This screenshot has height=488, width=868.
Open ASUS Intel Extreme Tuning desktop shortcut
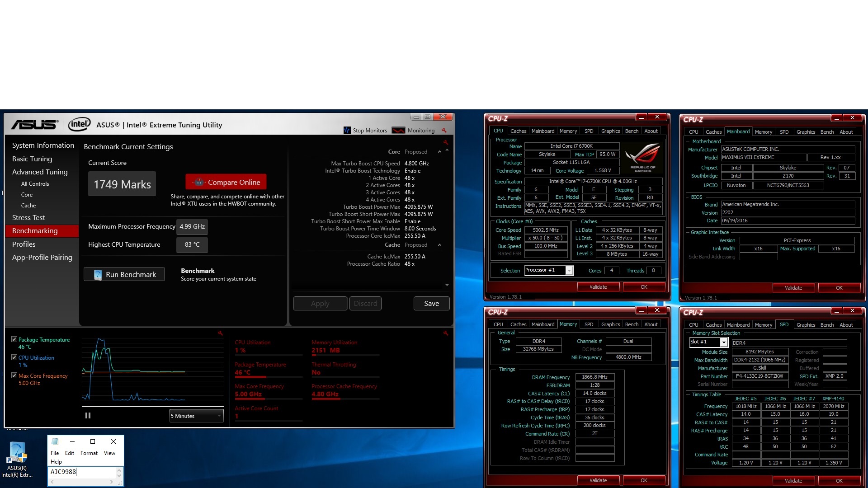tap(17, 459)
